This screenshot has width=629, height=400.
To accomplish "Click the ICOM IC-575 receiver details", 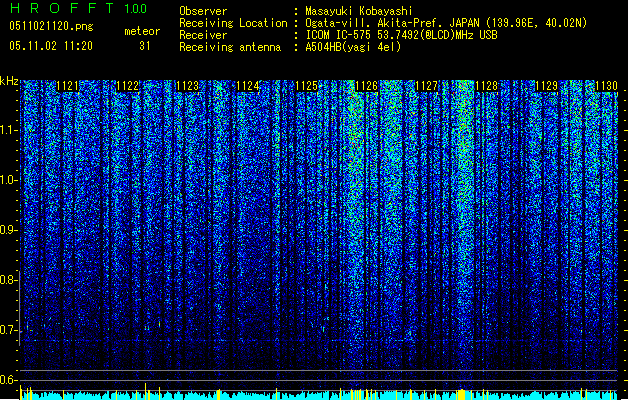I will tap(401, 35).
